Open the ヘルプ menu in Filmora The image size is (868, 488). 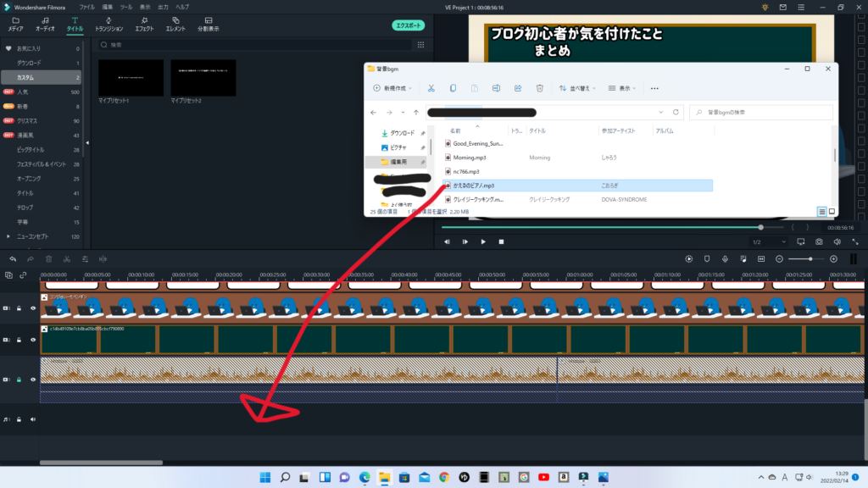(182, 7)
